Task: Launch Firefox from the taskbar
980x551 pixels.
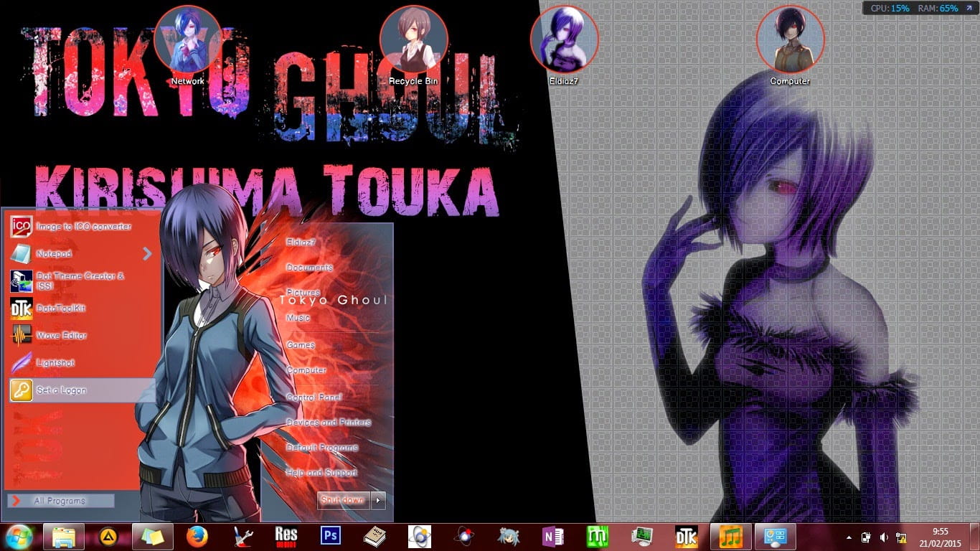Action: (197, 537)
